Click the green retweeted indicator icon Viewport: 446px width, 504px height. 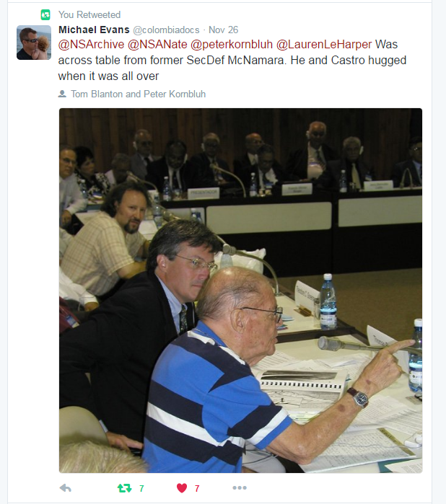45,15
